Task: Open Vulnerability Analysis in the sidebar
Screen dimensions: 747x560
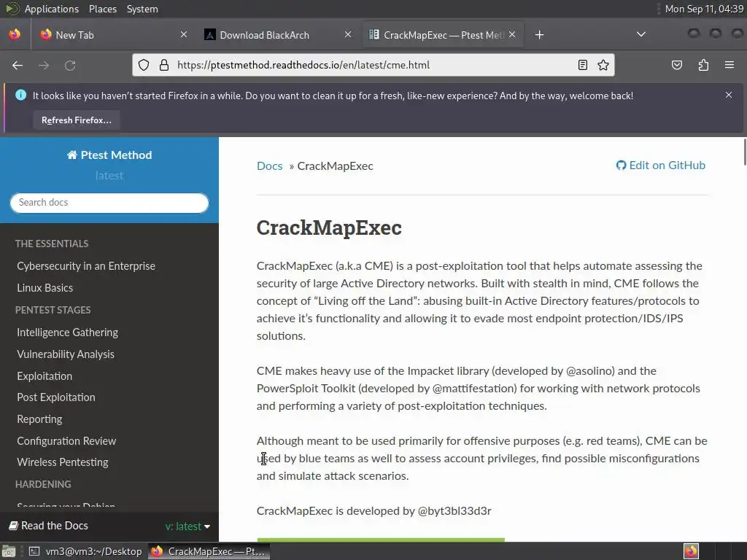Action: click(x=66, y=354)
